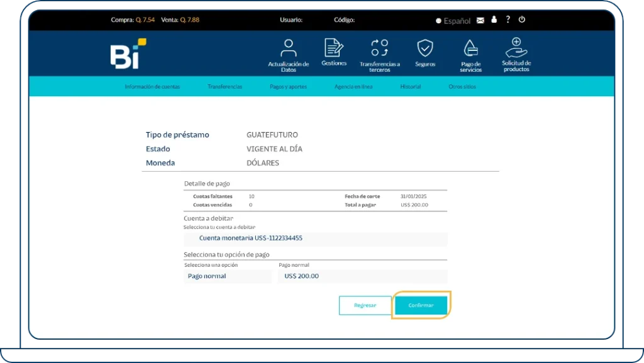
Task: Open Información de cuentas menu
Action: click(152, 87)
